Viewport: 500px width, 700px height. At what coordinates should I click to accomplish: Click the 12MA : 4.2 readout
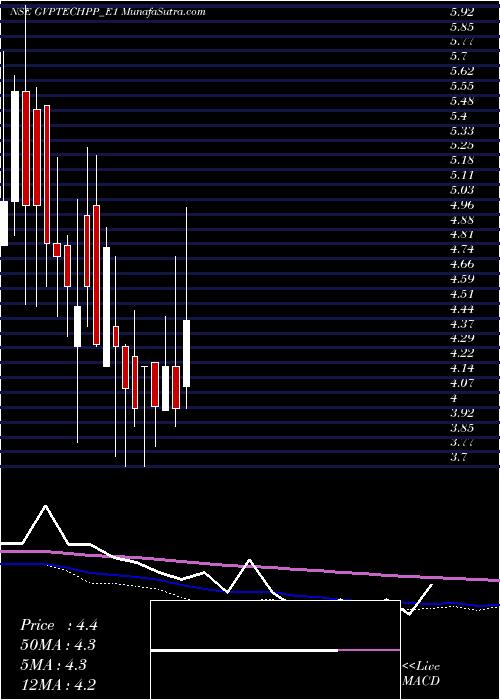point(58,685)
